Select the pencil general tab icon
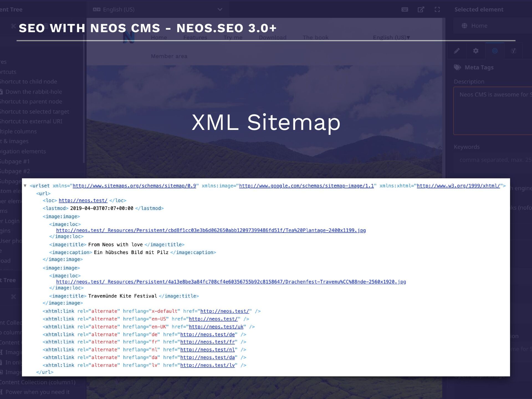 tap(457, 51)
